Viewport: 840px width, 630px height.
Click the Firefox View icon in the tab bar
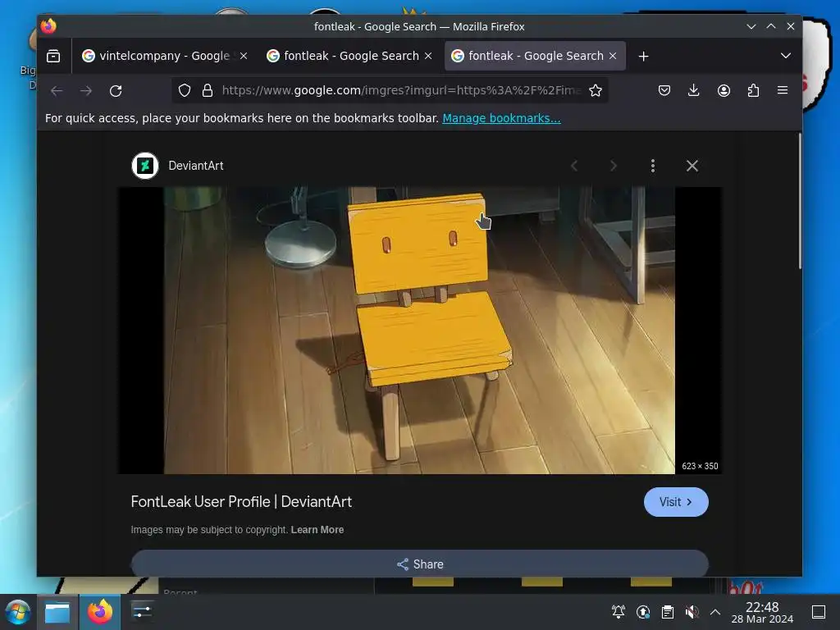point(53,56)
